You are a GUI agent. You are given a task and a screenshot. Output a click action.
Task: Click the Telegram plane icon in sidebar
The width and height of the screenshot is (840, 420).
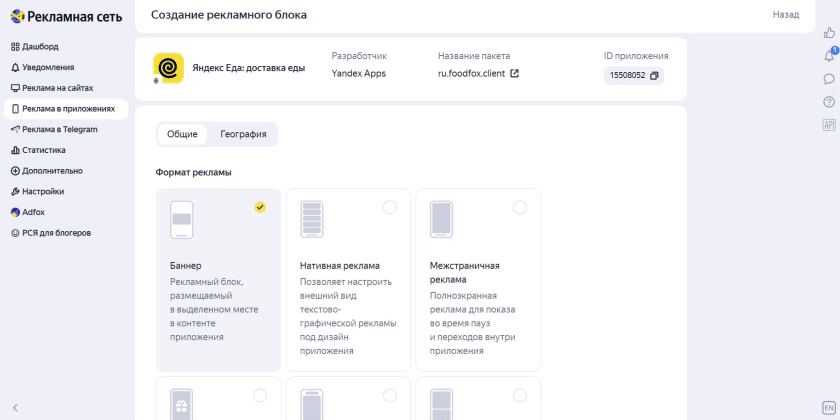point(15,129)
